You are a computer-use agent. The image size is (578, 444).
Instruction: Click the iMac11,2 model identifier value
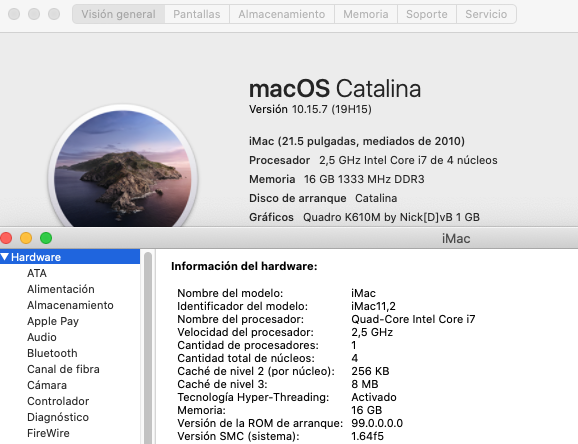(x=373, y=306)
